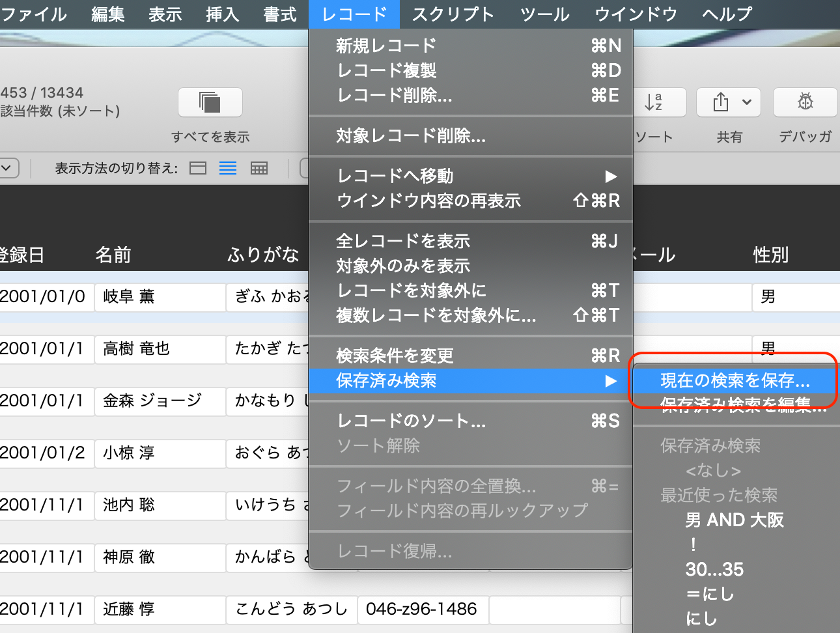Open the ファイル menu
The height and width of the screenshot is (633, 840).
coord(34,14)
